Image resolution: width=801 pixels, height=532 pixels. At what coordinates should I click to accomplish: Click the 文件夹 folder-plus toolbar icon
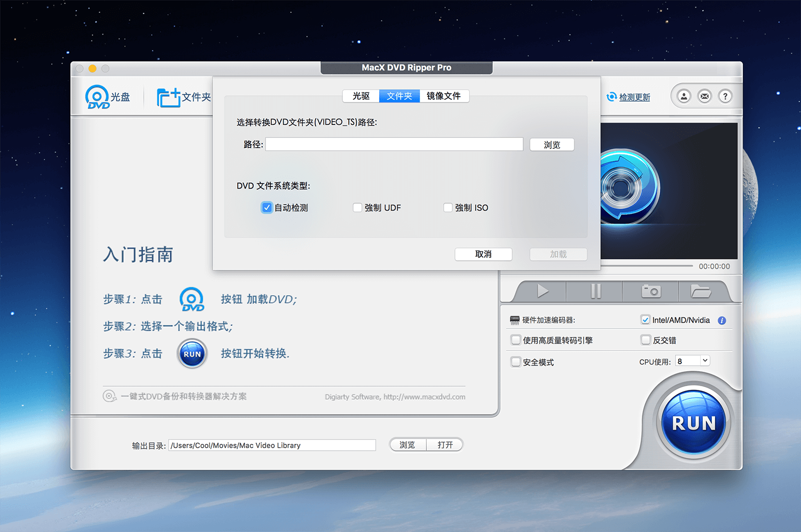[169, 97]
